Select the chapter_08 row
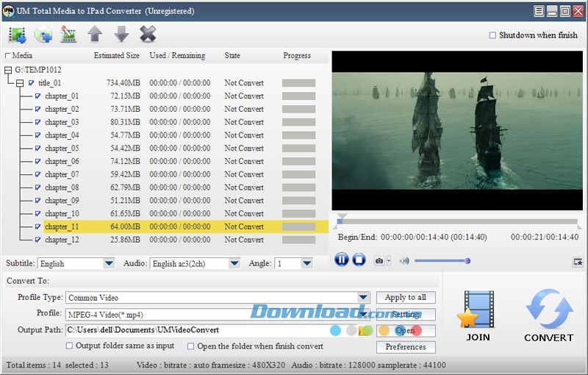This screenshot has height=375, width=588. (x=186, y=187)
